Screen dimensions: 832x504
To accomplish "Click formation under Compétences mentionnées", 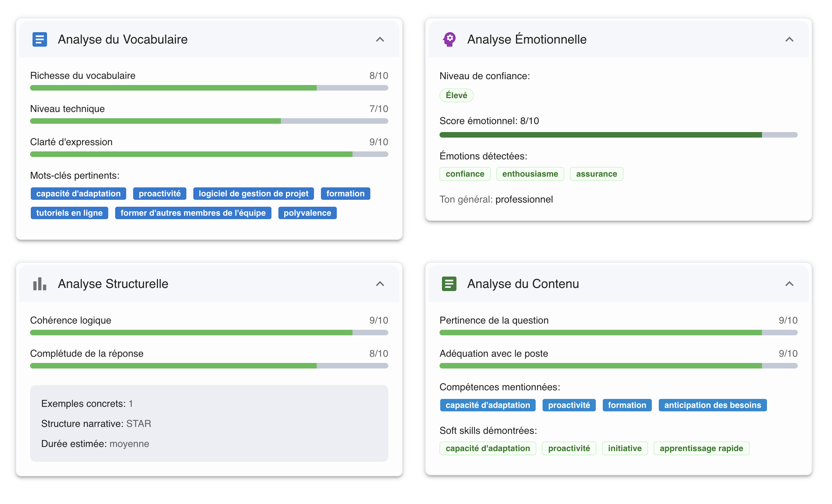I will 627,405.
